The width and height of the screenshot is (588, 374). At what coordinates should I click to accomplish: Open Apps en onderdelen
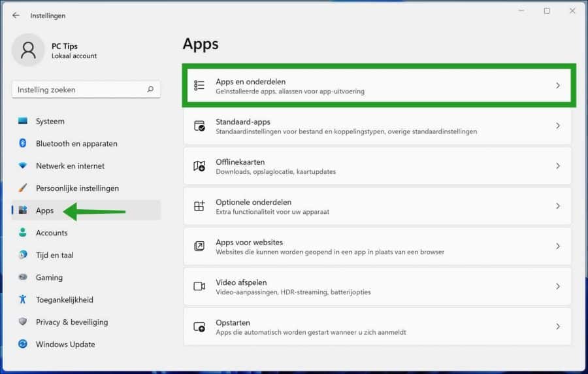pyautogui.click(x=379, y=86)
